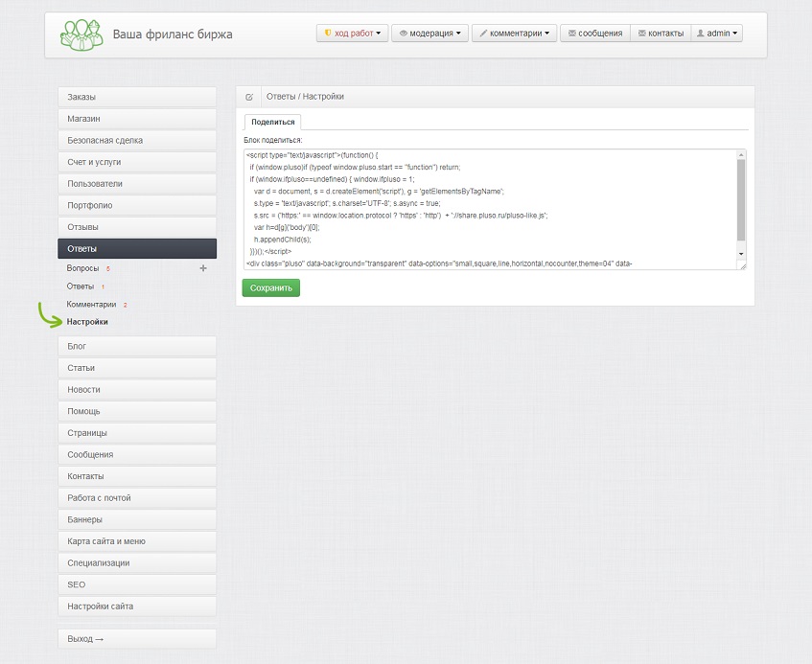Open the Заказы sidebar section
The image size is (812, 664).
click(137, 97)
